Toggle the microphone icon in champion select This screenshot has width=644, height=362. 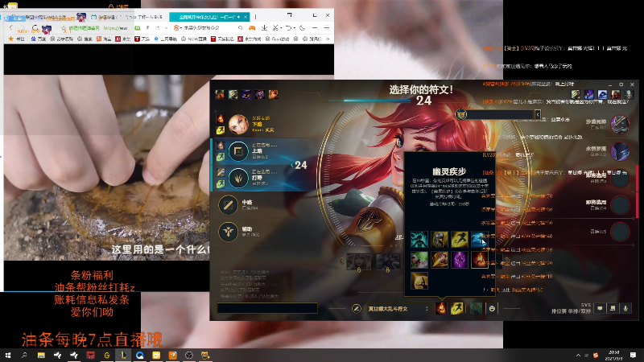tap(625, 308)
